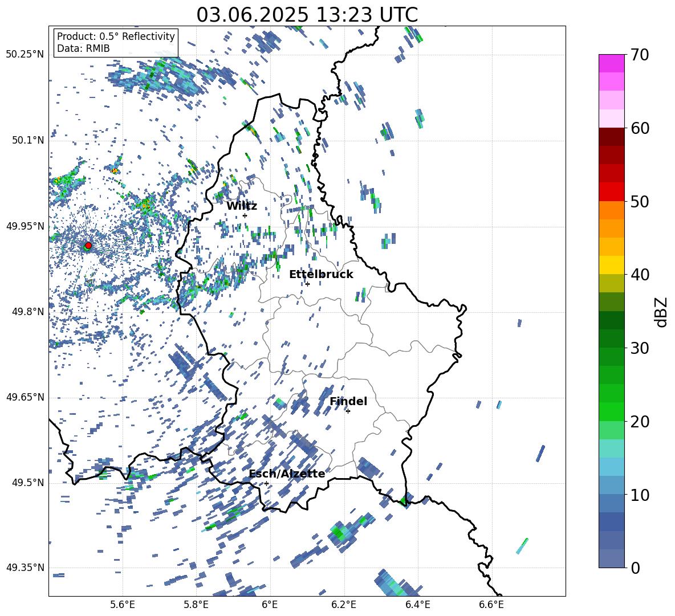Click the red radar location marker
Viewport: 675px width, 616px height.
tap(88, 245)
